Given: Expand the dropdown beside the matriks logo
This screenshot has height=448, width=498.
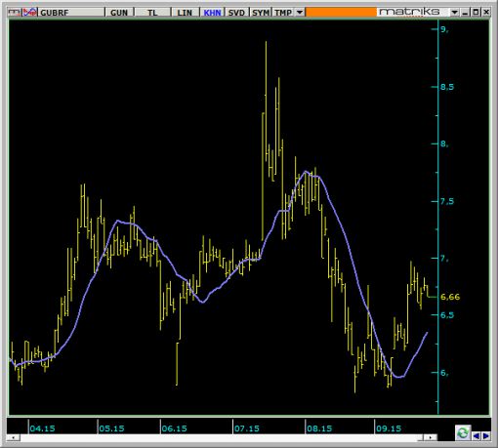Looking at the screenshot, I should coord(455,13).
